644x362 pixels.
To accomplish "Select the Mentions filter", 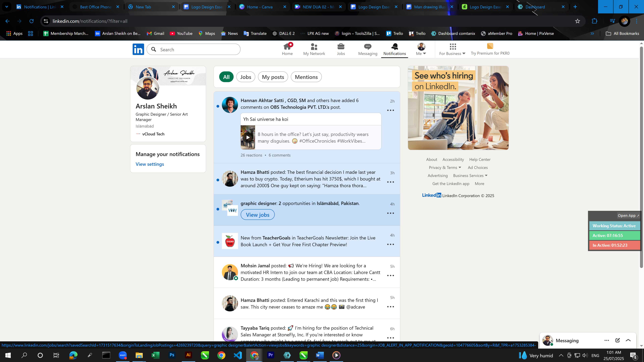I will pos(306,77).
